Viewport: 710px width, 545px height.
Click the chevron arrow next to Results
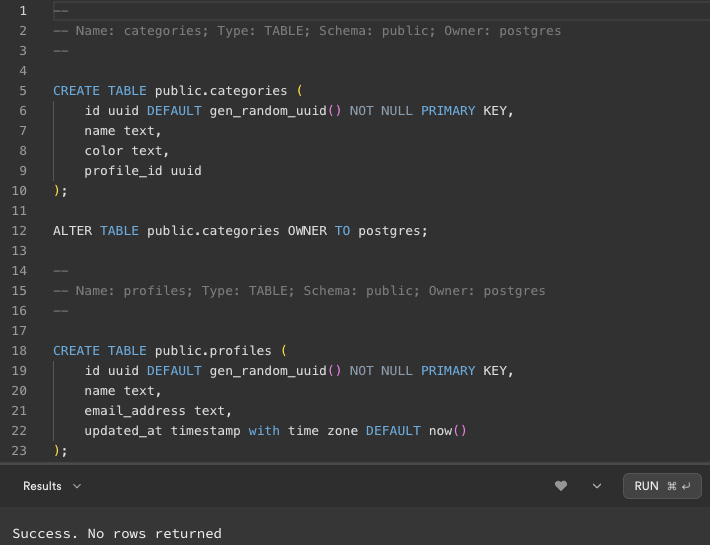point(77,486)
